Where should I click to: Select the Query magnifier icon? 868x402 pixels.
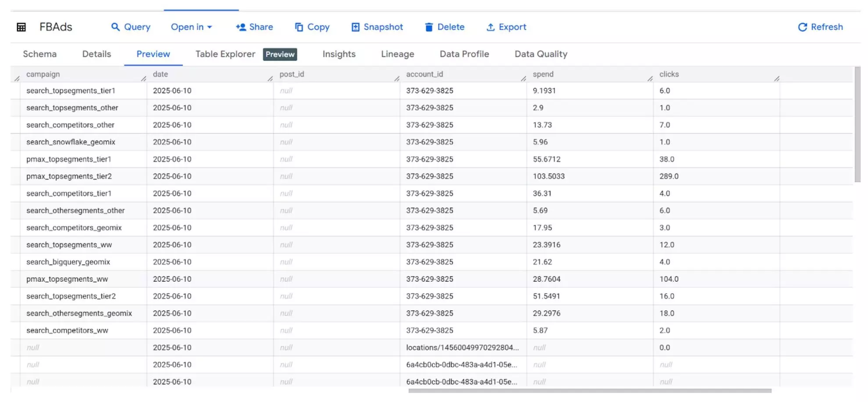116,27
